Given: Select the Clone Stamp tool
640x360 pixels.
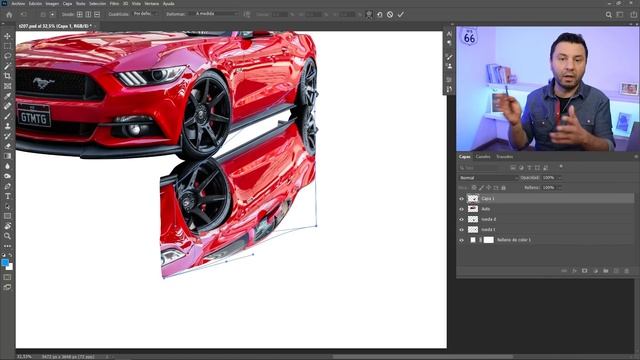Looking at the screenshot, I should pyautogui.click(x=7, y=126).
